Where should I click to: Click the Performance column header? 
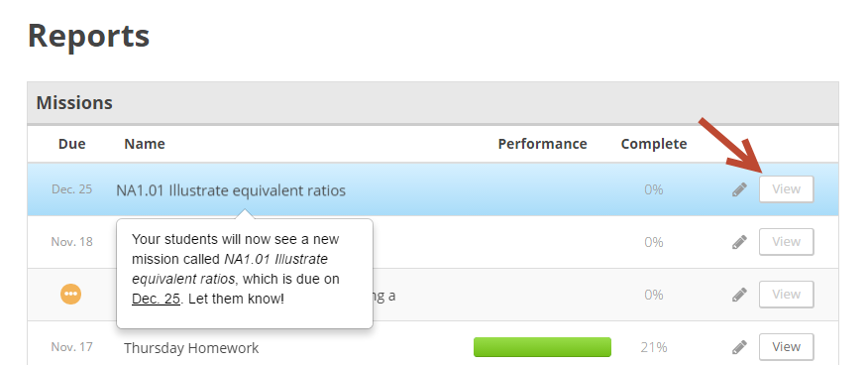pos(543,144)
